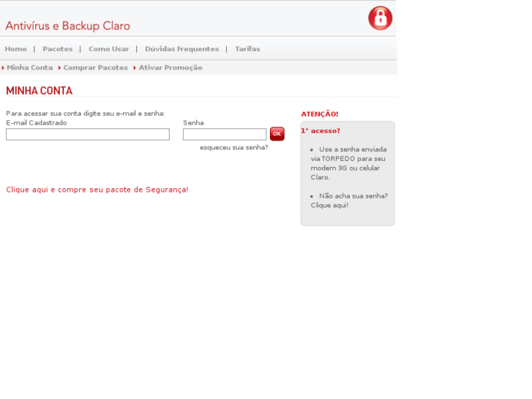532x399 pixels.
Task: Select the Ativar Promoção submenu link
Action: 171,67
